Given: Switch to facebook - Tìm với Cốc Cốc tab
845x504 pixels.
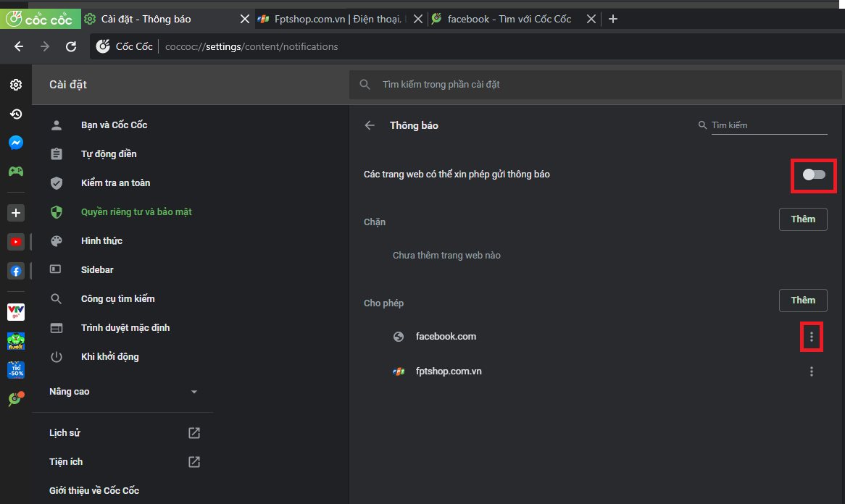Looking at the screenshot, I should tap(514, 19).
